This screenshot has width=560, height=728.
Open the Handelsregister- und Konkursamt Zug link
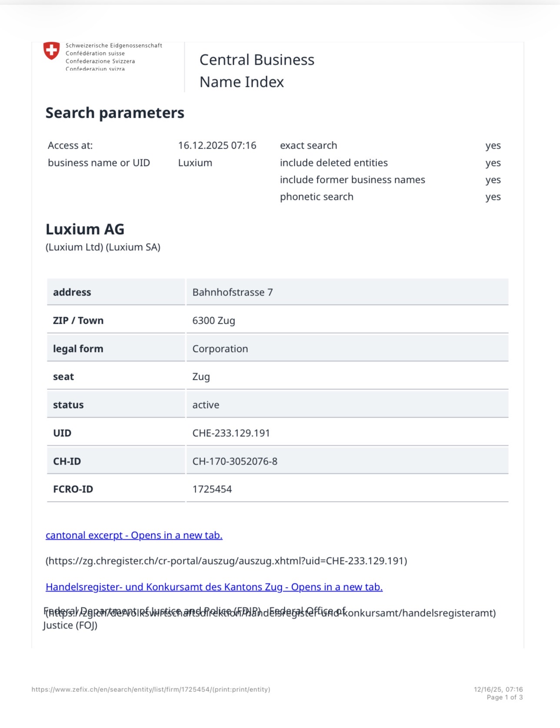point(214,587)
